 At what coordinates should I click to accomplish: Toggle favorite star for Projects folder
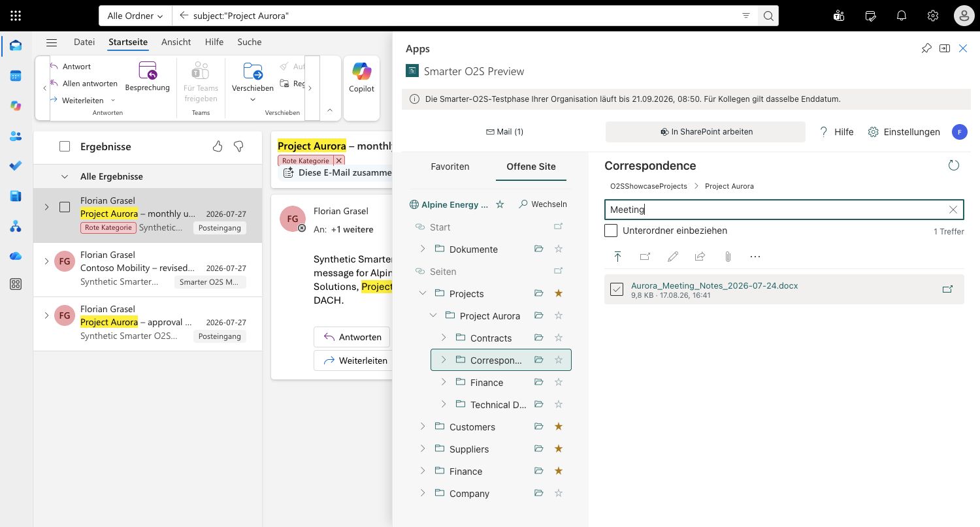[x=559, y=293]
